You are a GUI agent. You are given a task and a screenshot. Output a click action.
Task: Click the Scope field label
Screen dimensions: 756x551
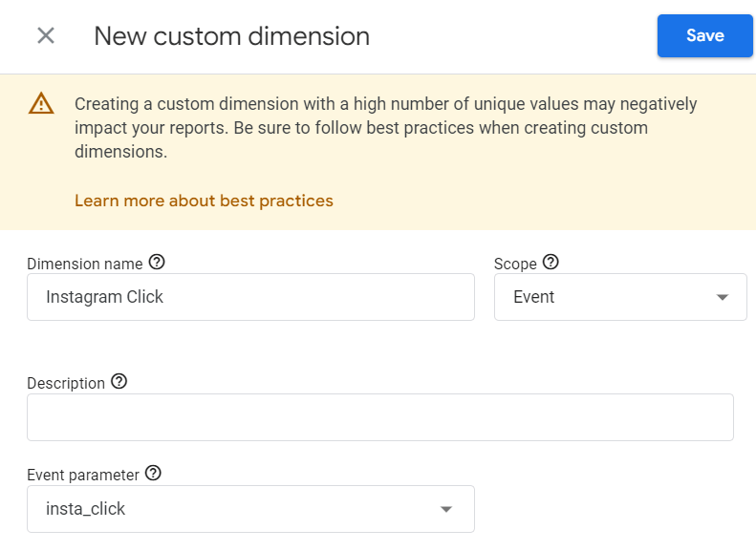click(x=515, y=264)
